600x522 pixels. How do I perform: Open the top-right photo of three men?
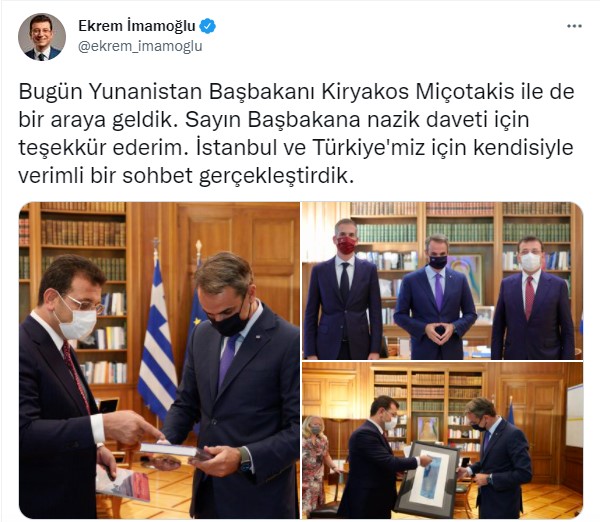point(442,281)
